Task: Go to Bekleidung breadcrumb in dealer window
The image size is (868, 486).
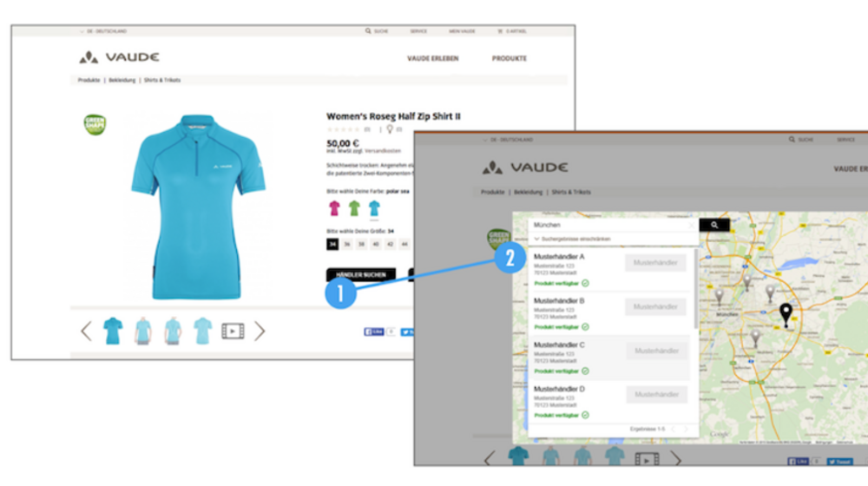Action: 528,192
